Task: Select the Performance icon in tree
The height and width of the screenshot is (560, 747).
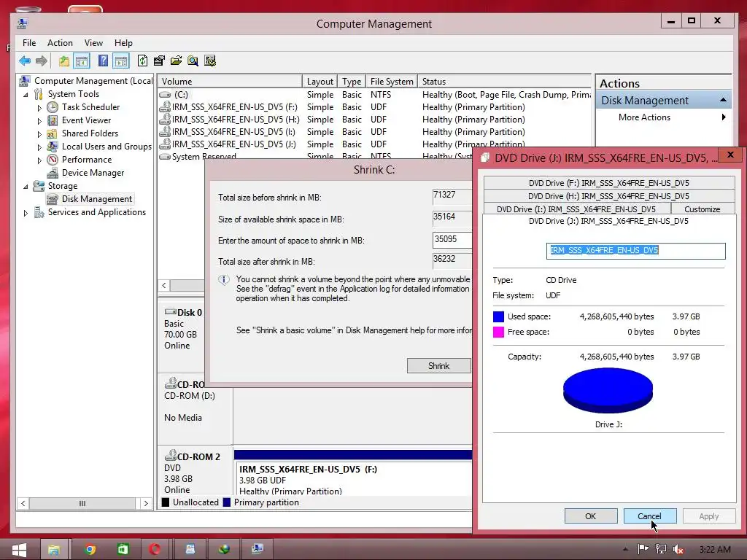Action: point(53,160)
